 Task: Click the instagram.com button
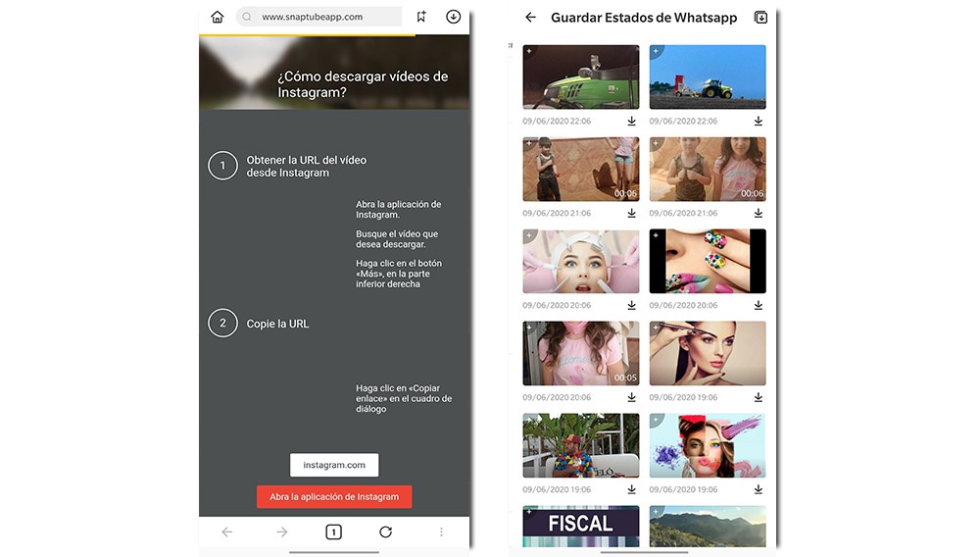click(334, 465)
